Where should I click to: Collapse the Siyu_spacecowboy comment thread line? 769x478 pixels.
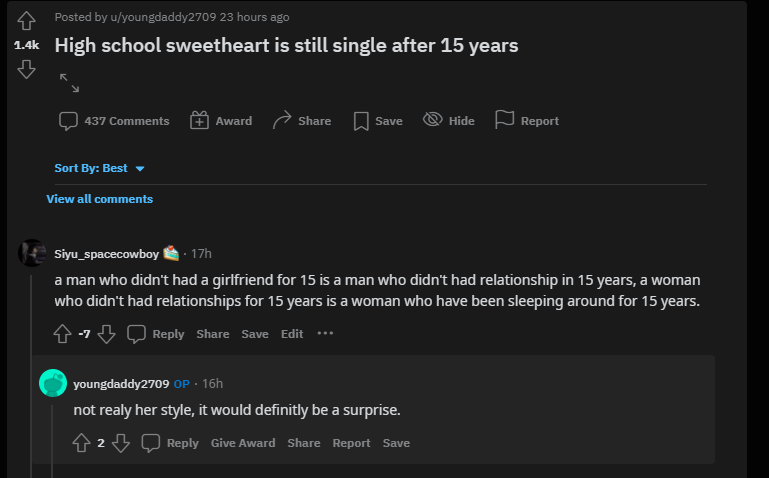pyautogui.click(x=31, y=375)
